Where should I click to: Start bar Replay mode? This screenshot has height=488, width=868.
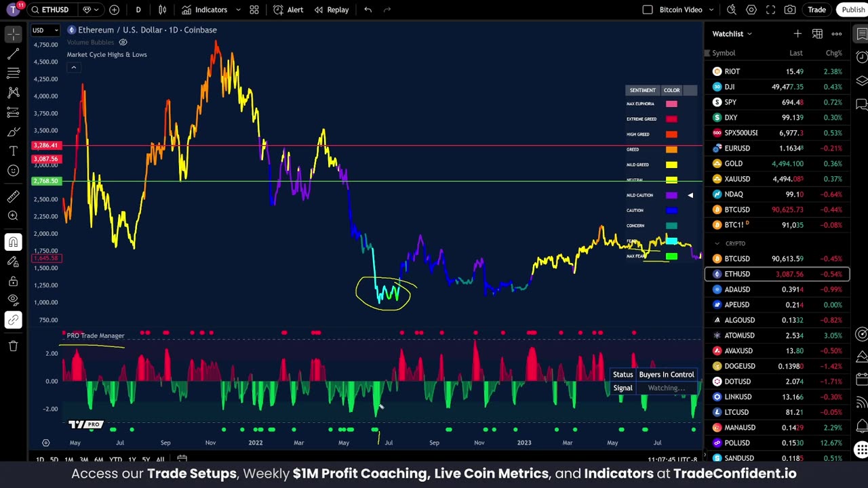coord(332,9)
